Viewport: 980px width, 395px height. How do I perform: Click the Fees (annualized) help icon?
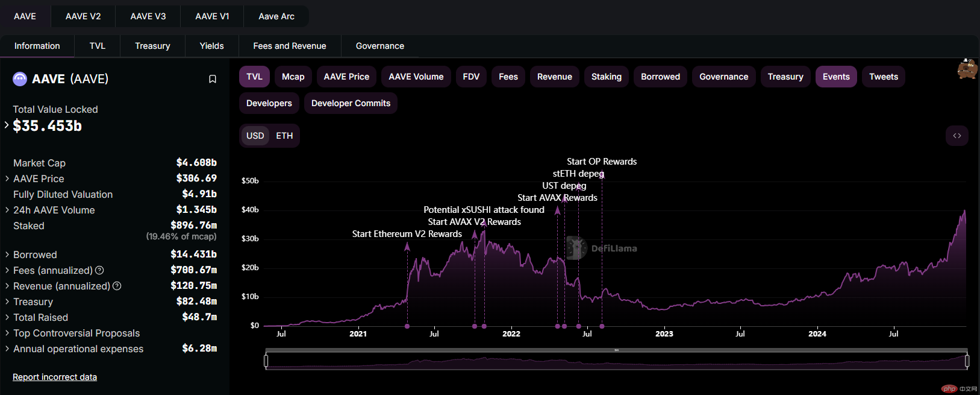coord(100,270)
